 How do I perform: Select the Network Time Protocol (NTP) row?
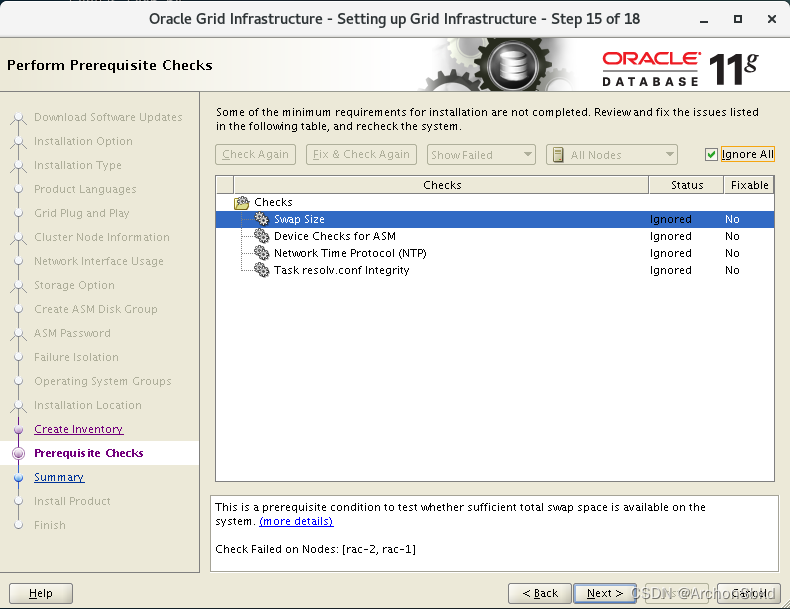point(495,253)
